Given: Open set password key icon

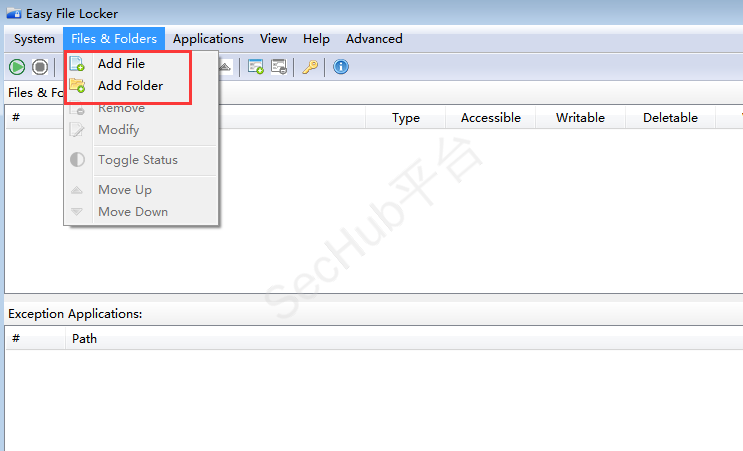Looking at the screenshot, I should tap(310, 67).
